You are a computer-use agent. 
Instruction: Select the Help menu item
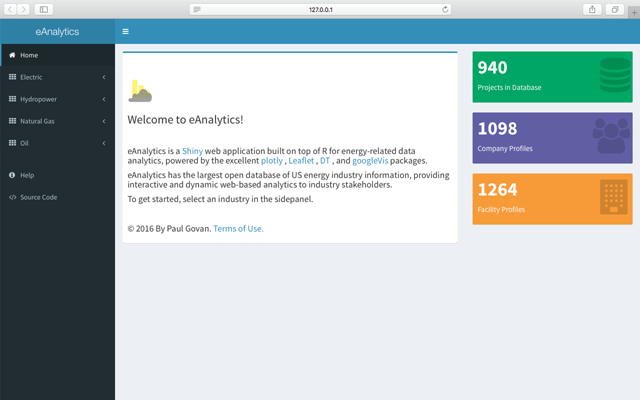click(27, 175)
